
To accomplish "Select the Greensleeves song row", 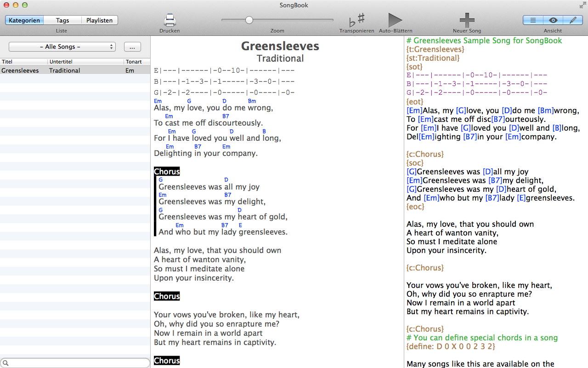I will 75,70.
